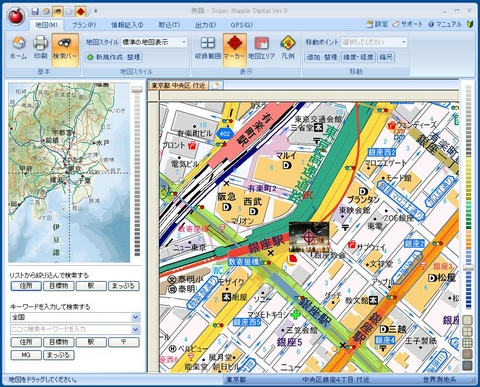Screen dimensions: 480x387
Task: Click the 地図エリア map area icon
Action: pos(262,48)
